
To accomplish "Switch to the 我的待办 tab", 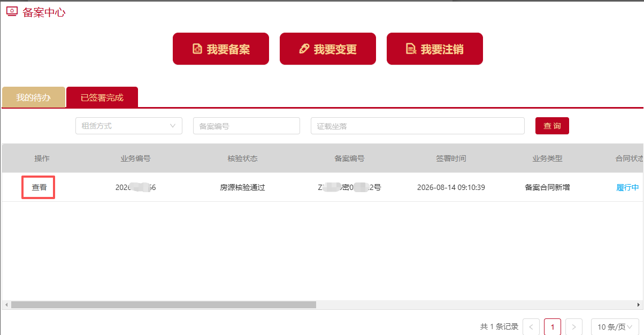I will pos(33,97).
